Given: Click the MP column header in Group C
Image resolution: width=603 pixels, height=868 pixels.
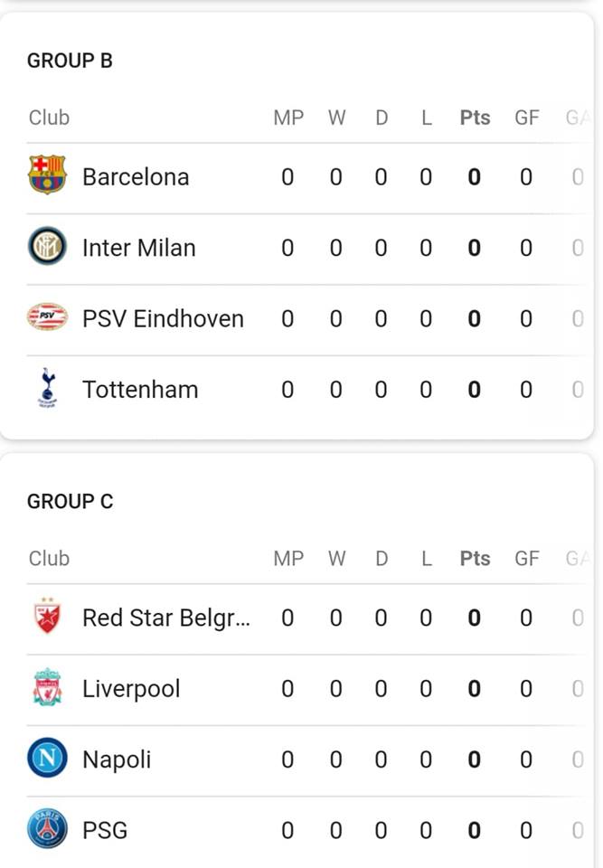Looking at the screenshot, I should click(288, 559).
